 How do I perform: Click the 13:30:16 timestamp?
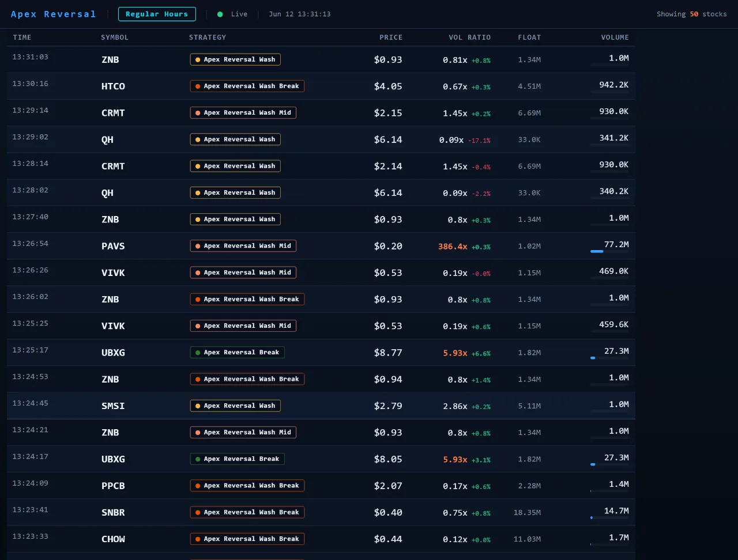point(31,84)
